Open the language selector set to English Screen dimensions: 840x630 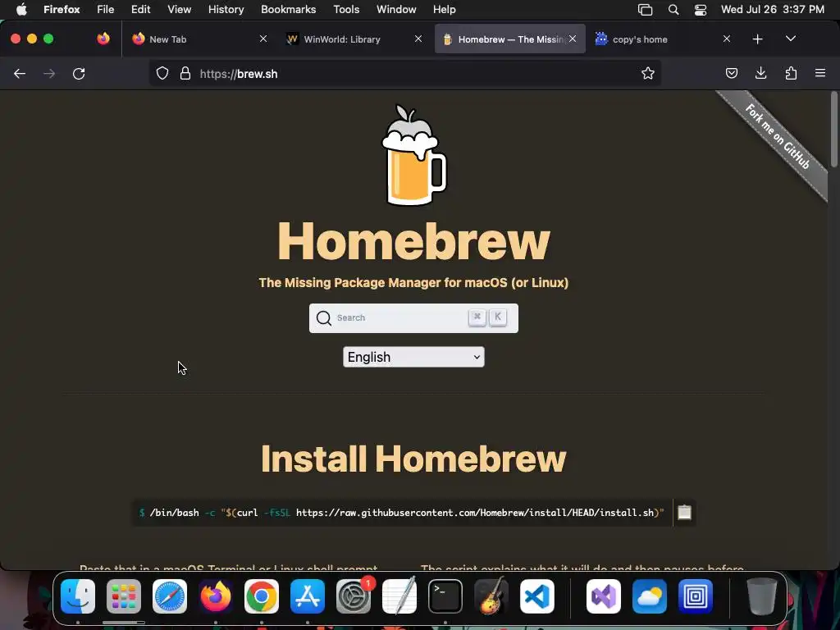point(413,357)
